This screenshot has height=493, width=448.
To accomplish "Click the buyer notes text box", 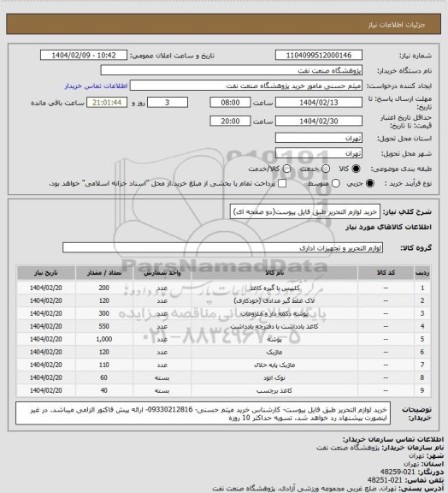I will [x=203, y=413].
